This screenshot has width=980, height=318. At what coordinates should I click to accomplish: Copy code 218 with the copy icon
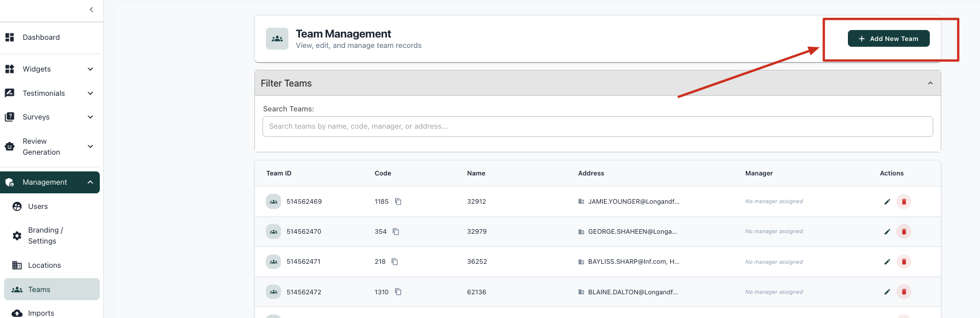pos(395,261)
